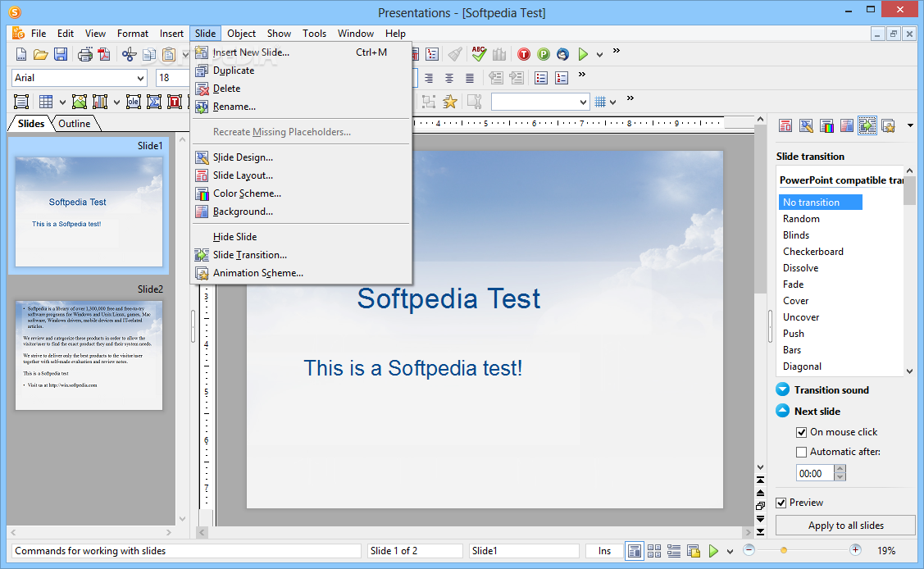Viewport: 924px width, 569px height.
Task: Copy selection with the Copy icon
Action: click(149, 55)
